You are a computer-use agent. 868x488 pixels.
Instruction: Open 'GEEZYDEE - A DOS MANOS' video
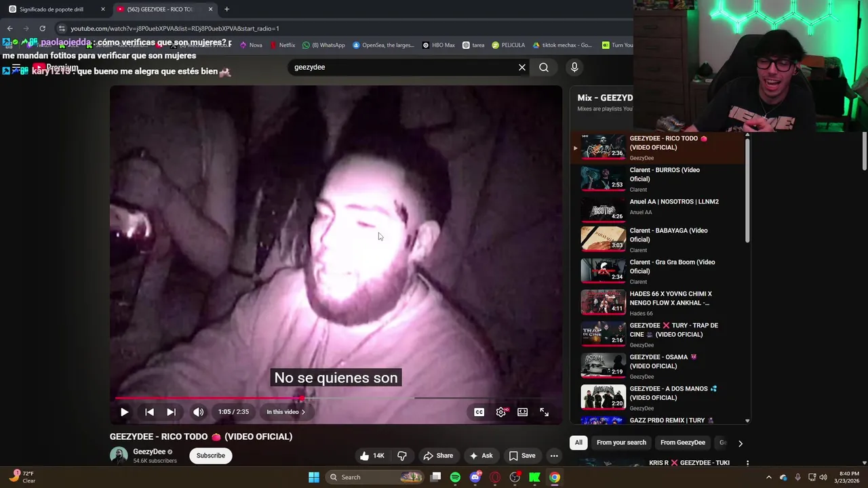point(658,398)
